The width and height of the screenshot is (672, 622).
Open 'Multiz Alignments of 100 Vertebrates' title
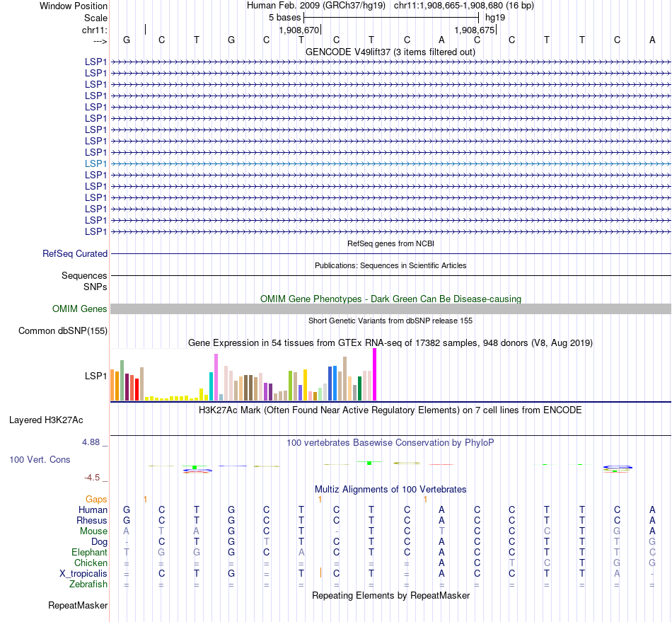(390, 489)
